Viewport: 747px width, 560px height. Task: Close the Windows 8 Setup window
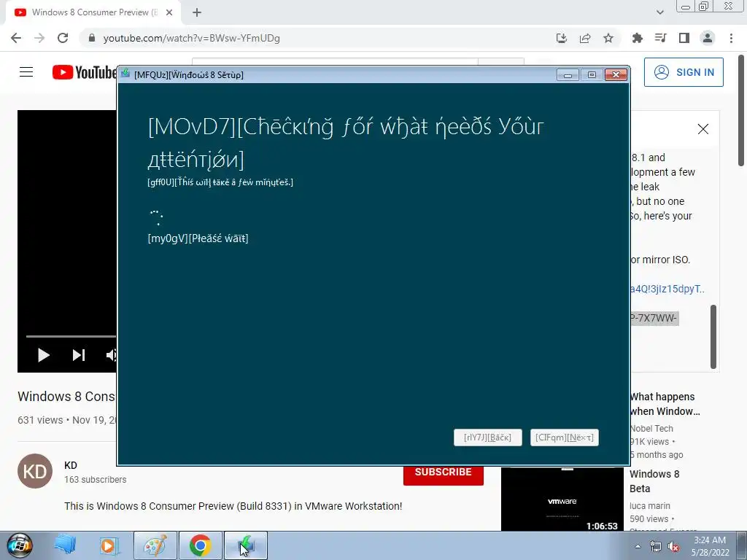pos(616,75)
